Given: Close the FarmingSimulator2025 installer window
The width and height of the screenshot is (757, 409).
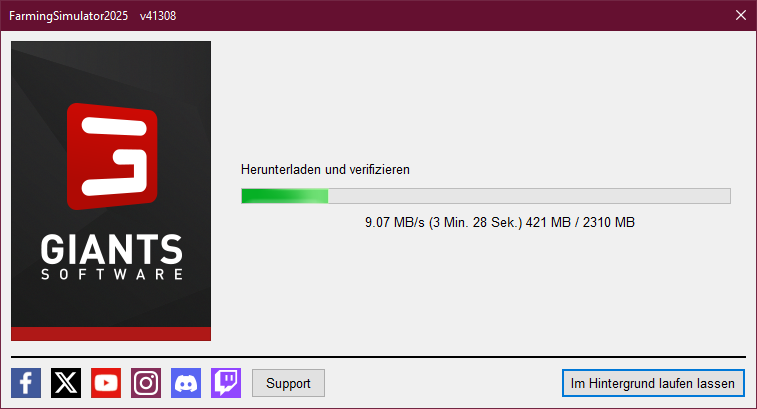Looking at the screenshot, I should click(741, 15).
